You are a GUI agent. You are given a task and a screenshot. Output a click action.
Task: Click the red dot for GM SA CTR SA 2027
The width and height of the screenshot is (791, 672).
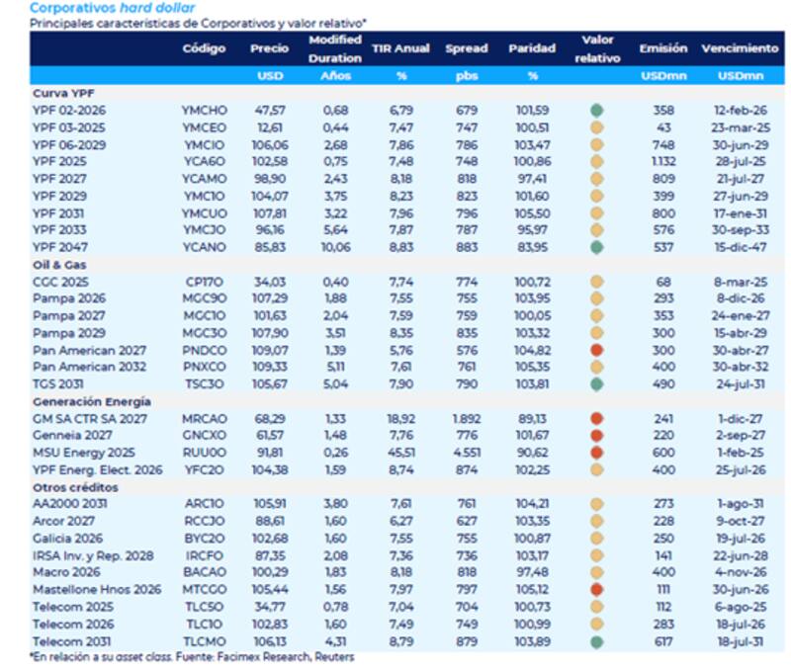click(596, 419)
